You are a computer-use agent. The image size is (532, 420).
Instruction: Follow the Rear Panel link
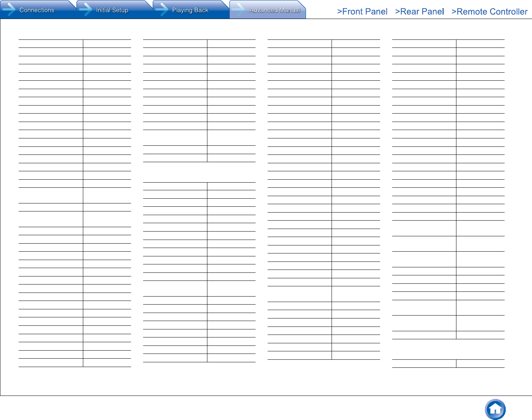point(420,12)
